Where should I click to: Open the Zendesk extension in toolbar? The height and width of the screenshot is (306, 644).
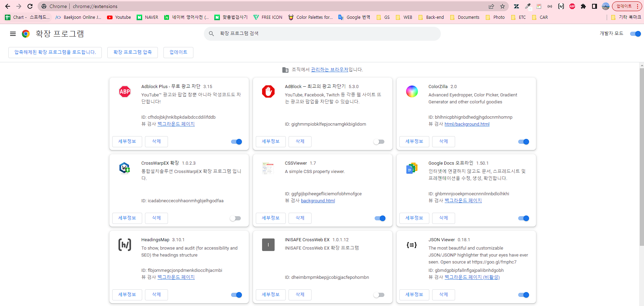(516, 6)
